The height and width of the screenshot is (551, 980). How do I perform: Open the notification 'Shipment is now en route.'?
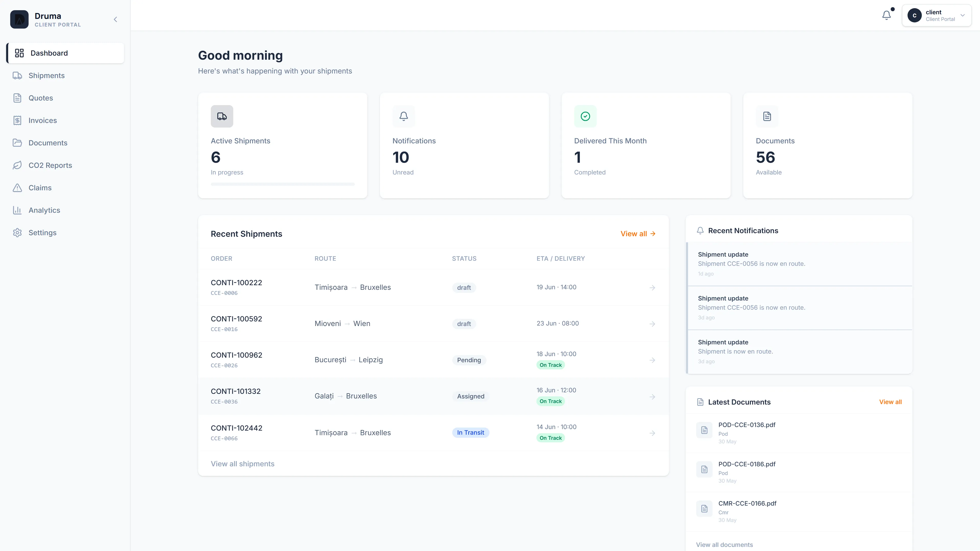pos(799,352)
